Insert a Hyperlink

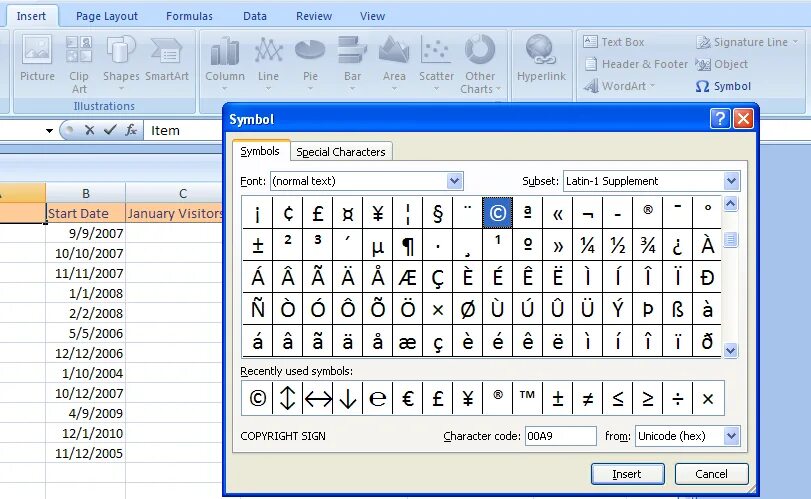pyautogui.click(x=541, y=58)
